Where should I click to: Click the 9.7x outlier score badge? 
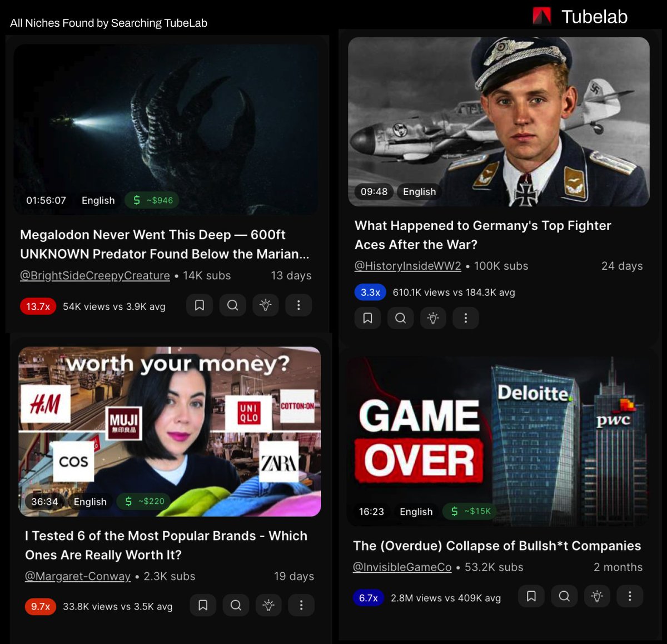[40, 606]
